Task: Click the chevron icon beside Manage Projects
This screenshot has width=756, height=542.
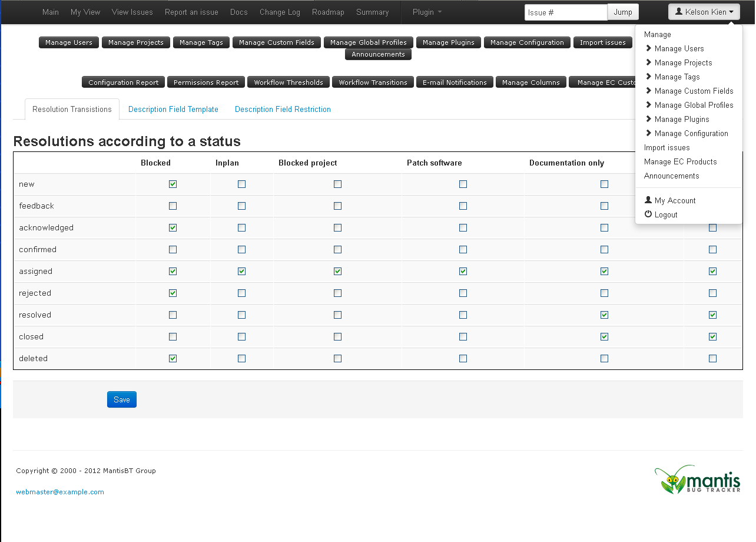Action: tap(649, 62)
